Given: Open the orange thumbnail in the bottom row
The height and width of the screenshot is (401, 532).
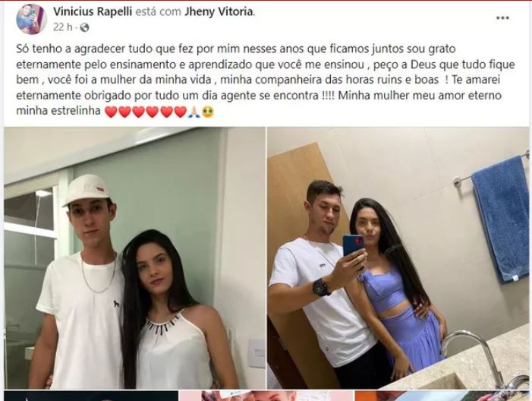Looking at the screenshot, I should 442,396.
